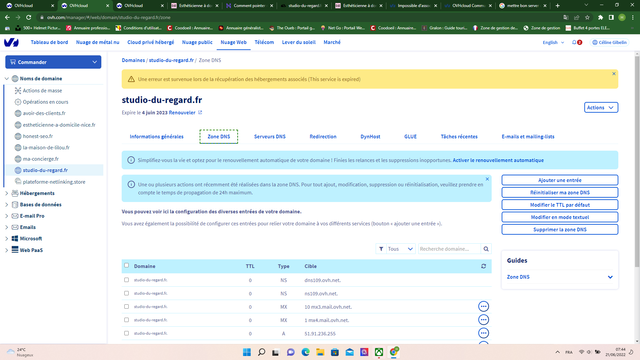Open Xbox app from taskbar
This screenshot has height=360, width=640.
tap(379, 352)
